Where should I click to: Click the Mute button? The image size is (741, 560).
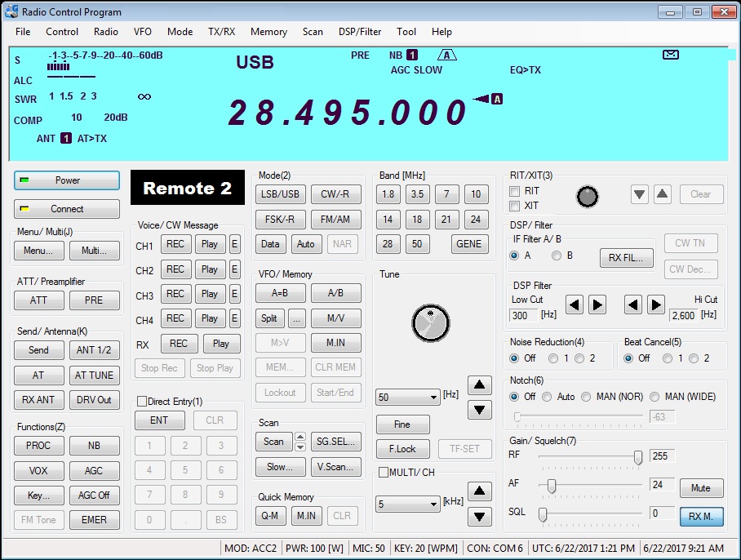(x=701, y=488)
